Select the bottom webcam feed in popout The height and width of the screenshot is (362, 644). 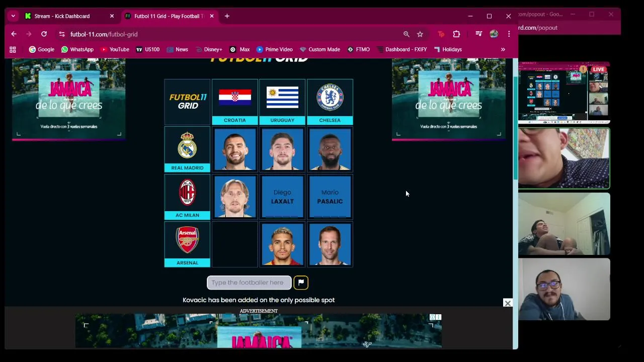click(564, 289)
